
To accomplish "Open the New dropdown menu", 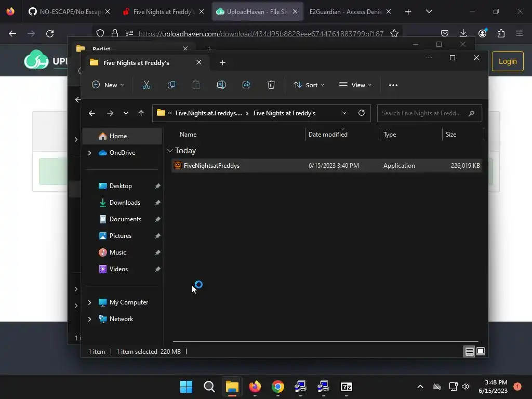I will [108, 85].
